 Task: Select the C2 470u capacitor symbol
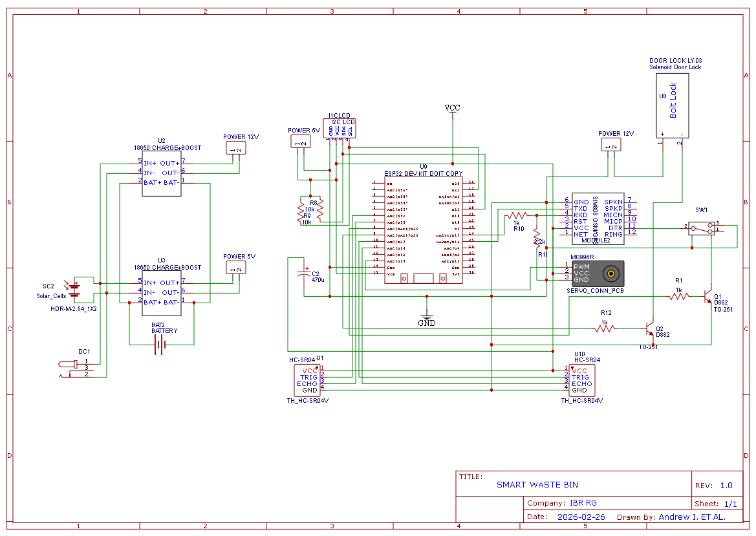(304, 273)
